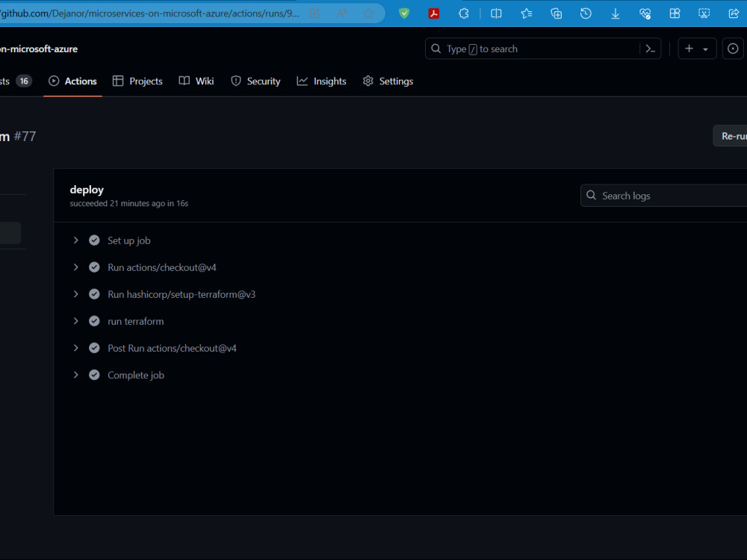Viewport: 747px width, 560px height.
Task: Expand the hashicorp/setup-terraform@v3 step
Action: click(x=75, y=294)
